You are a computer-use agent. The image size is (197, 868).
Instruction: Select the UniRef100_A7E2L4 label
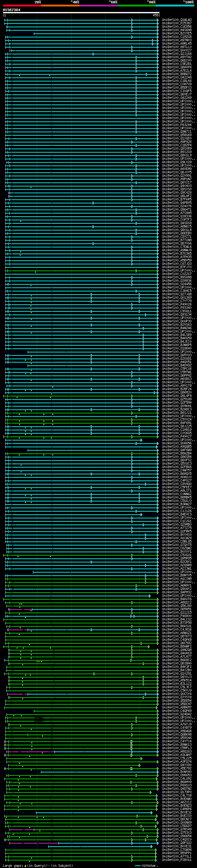point(177,71)
